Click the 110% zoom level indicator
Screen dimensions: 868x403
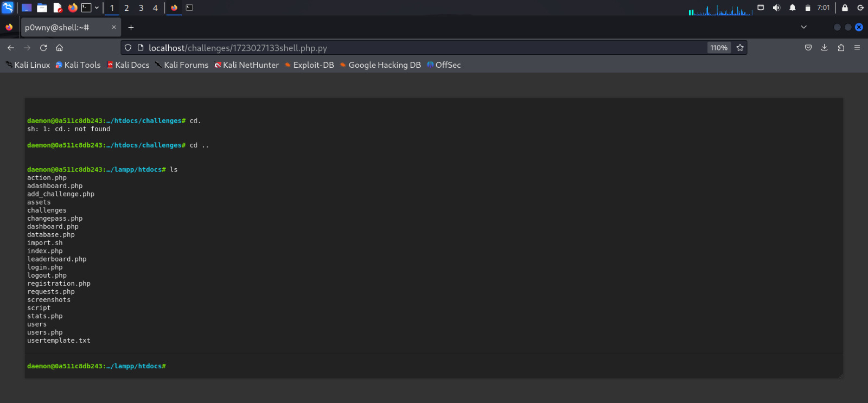click(x=719, y=48)
